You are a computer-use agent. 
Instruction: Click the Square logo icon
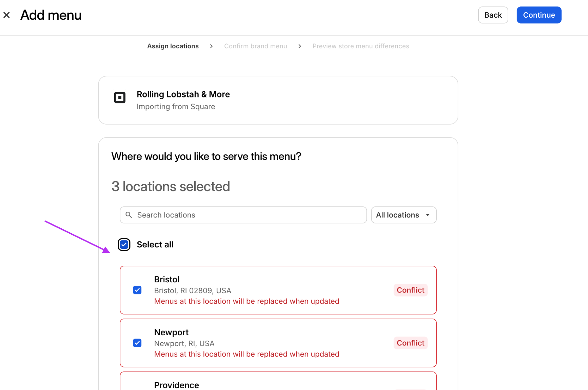pos(120,97)
